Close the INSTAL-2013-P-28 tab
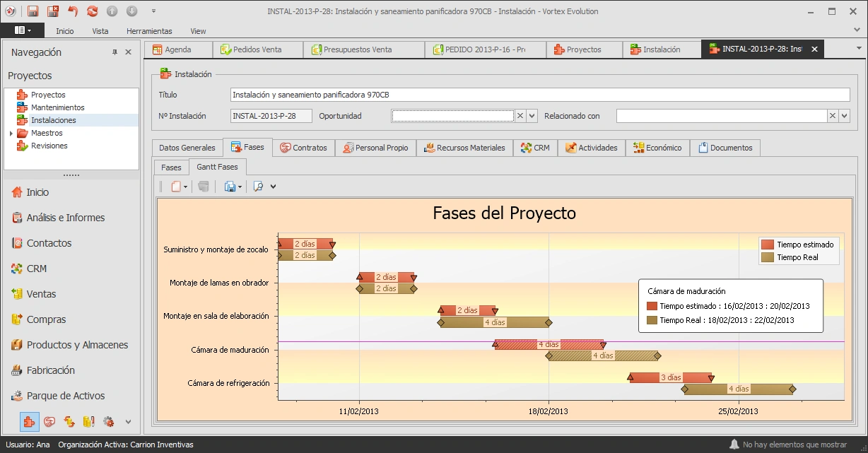 coord(814,49)
